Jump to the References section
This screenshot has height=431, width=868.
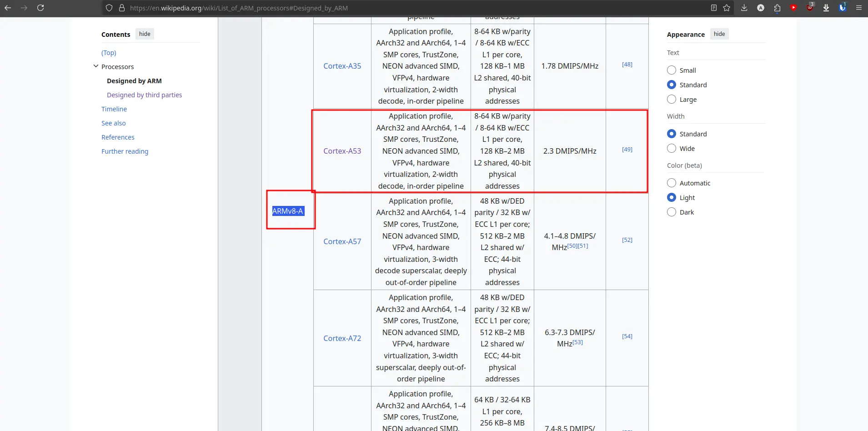point(118,137)
